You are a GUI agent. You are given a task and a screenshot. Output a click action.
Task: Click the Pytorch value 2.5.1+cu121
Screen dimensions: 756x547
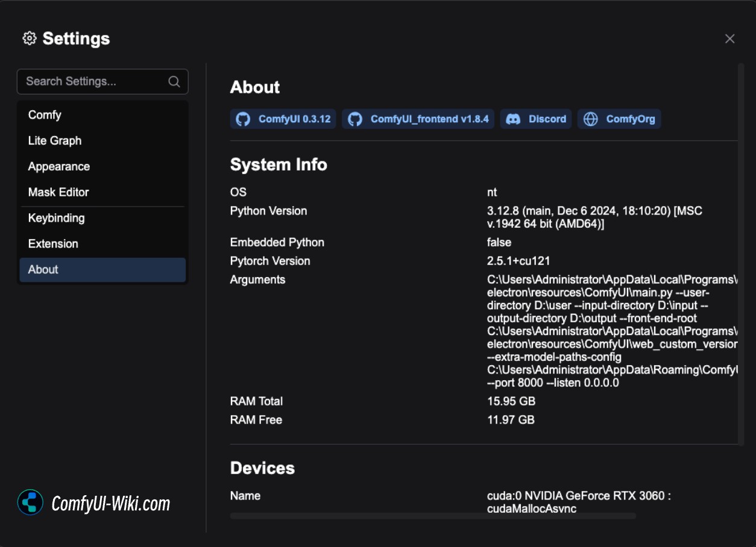[x=518, y=261]
